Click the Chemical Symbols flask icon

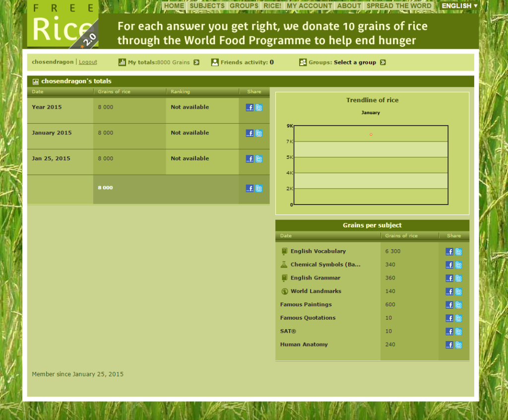pyautogui.click(x=284, y=264)
